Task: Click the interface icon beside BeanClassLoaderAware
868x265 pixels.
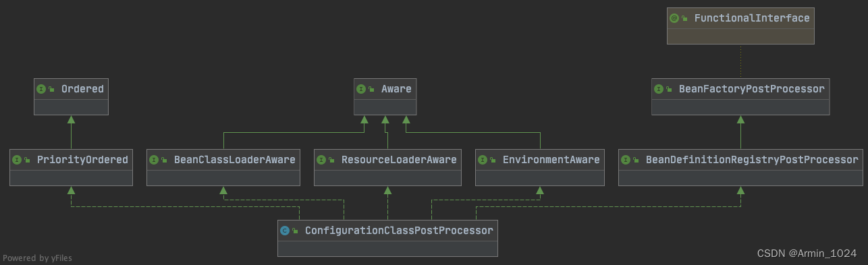Action: pos(153,160)
